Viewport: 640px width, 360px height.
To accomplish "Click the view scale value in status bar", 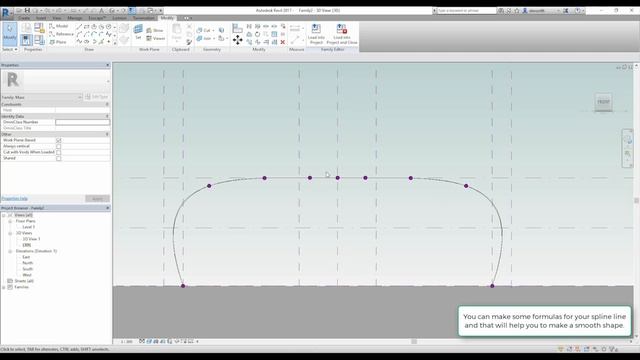I will click(127, 342).
